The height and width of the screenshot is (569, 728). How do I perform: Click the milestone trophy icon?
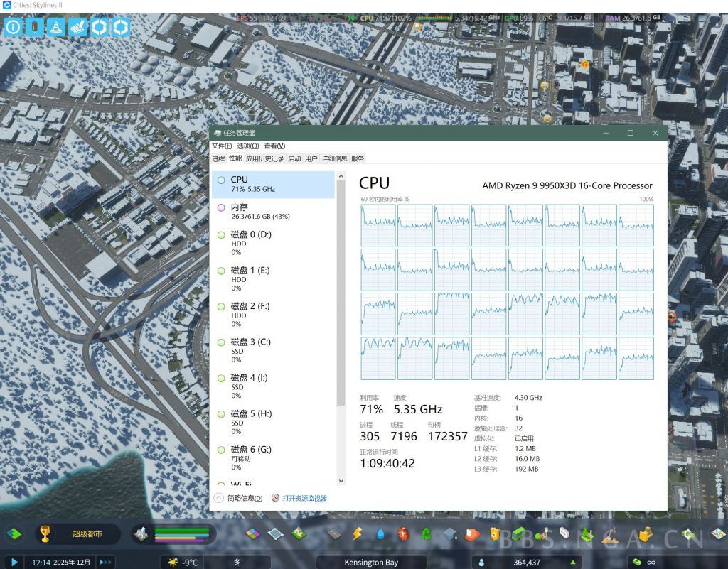(45, 533)
